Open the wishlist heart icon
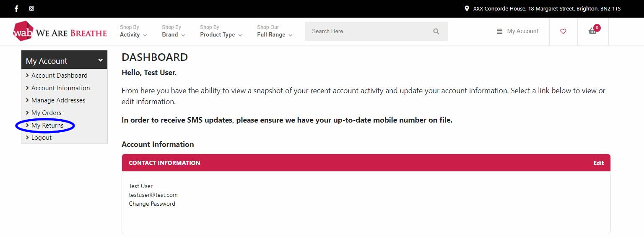This screenshot has width=644, height=238. click(x=563, y=31)
